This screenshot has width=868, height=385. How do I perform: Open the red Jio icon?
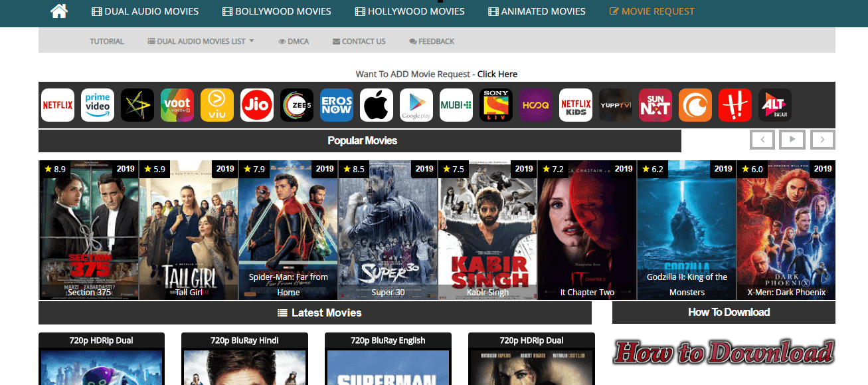(257, 105)
